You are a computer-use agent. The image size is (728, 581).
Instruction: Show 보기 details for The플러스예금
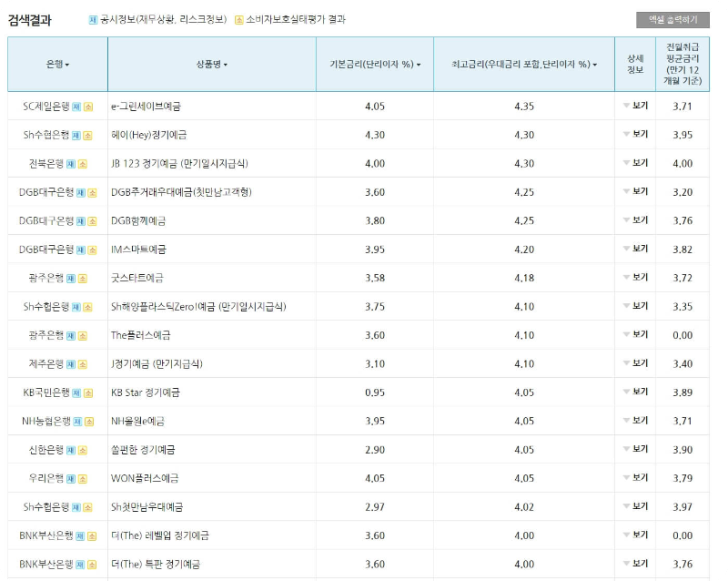[x=635, y=334]
